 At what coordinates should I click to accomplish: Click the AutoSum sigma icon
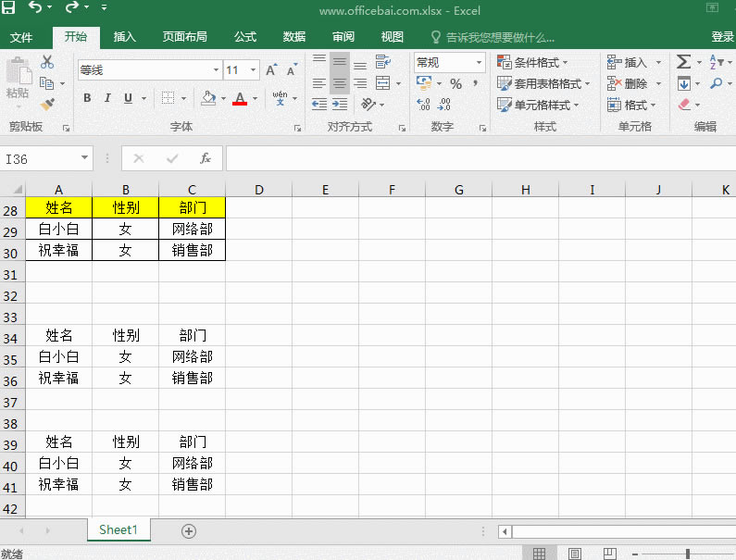pyautogui.click(x=683, y=62)
